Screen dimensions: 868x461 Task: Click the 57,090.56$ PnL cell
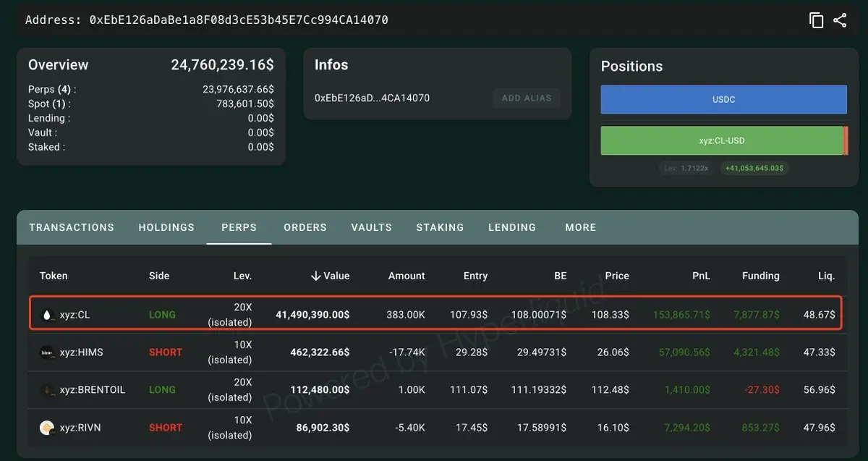pos(684,352)
